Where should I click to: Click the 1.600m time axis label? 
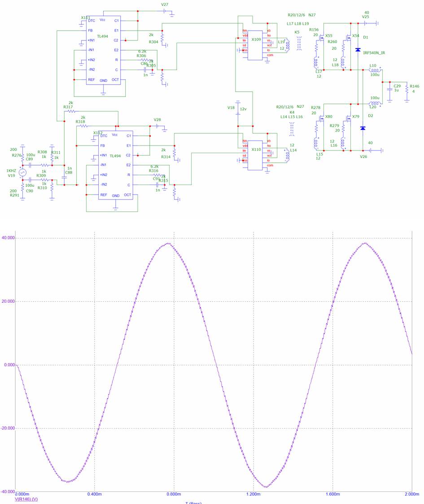[x=332, y=494]
